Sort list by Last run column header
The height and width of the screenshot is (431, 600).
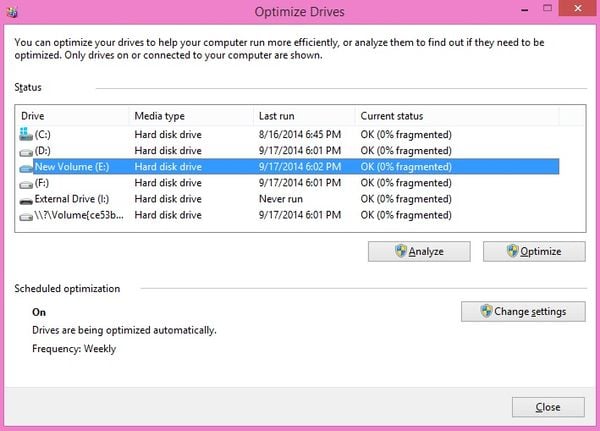pyautogui.click(x=302, y=116)
